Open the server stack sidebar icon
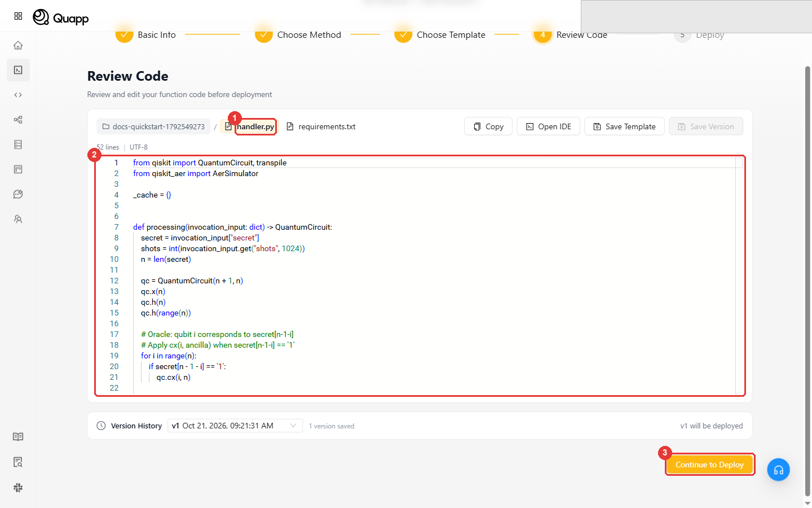The width and height of the screenshot is (812, 508). click(x=18, y=144)
